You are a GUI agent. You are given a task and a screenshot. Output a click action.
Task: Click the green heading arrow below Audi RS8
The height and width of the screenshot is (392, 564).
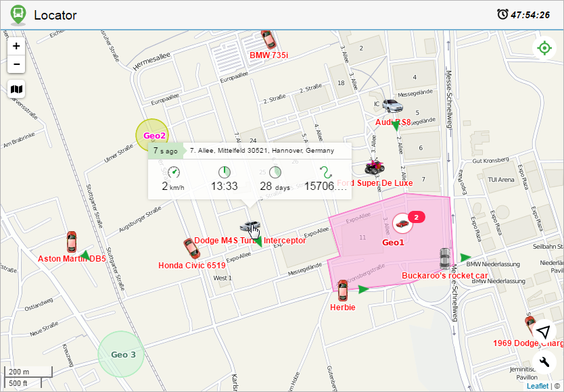point(396,126)
